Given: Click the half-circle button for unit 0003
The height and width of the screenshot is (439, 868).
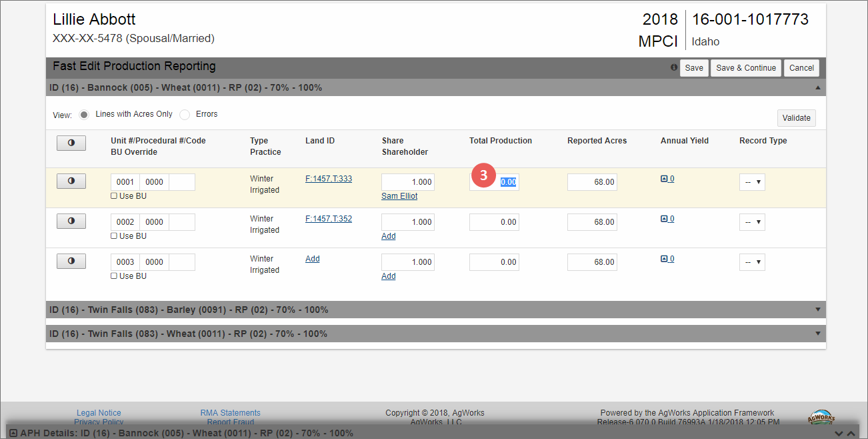Looking at the screenshot, I should [71, 261].
